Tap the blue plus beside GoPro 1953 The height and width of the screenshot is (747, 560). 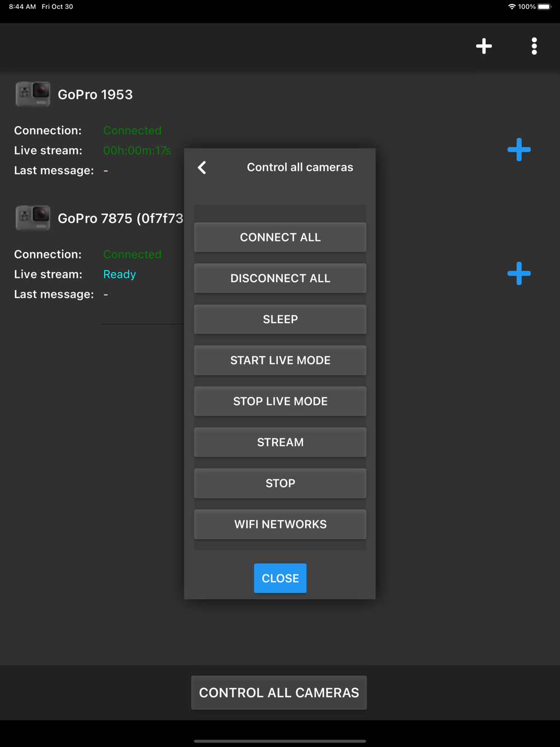pyautogui.click(x=519, y=150)
